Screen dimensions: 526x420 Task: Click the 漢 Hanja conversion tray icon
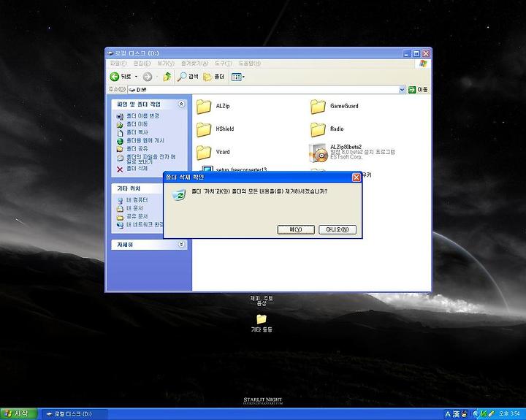pyautogui.click(x=456, y=414)
